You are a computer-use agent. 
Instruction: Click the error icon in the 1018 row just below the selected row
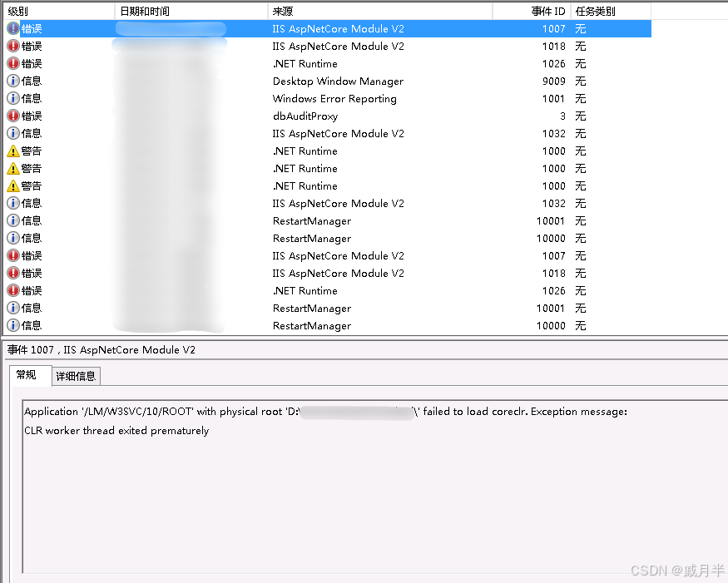coord(13,46)
